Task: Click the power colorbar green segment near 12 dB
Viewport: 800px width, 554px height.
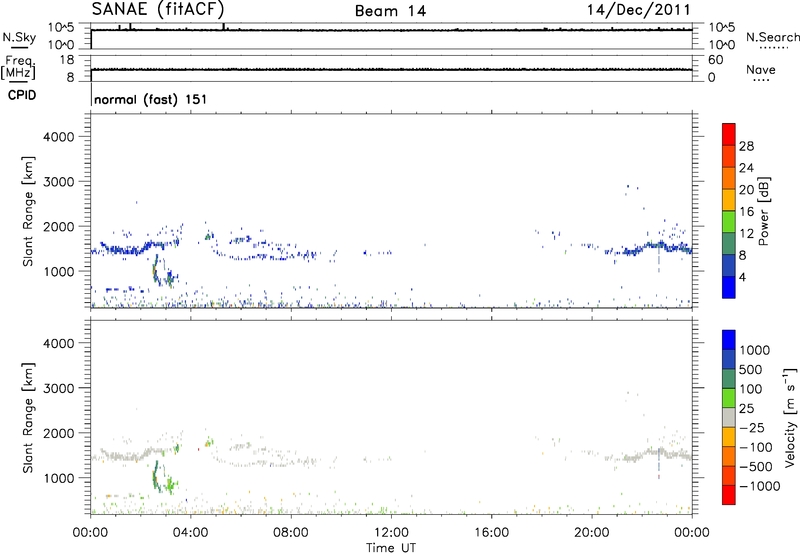Action: pos(729,221)
